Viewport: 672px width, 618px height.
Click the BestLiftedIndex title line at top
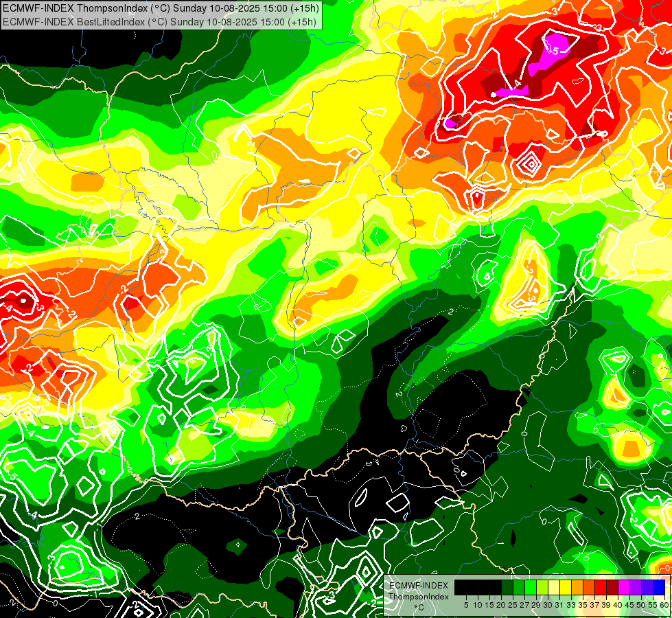[159, 21]
